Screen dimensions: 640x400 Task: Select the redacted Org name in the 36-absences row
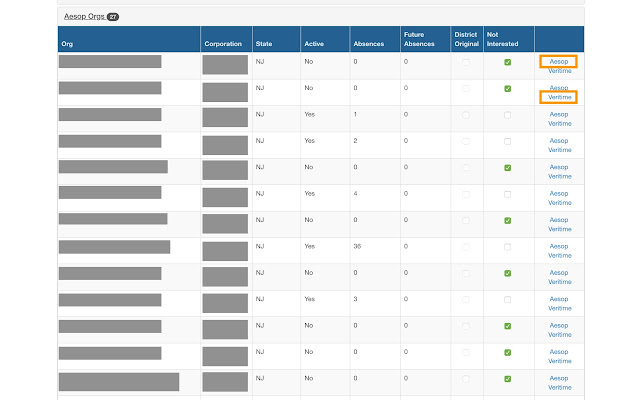[x=114, y=247]
